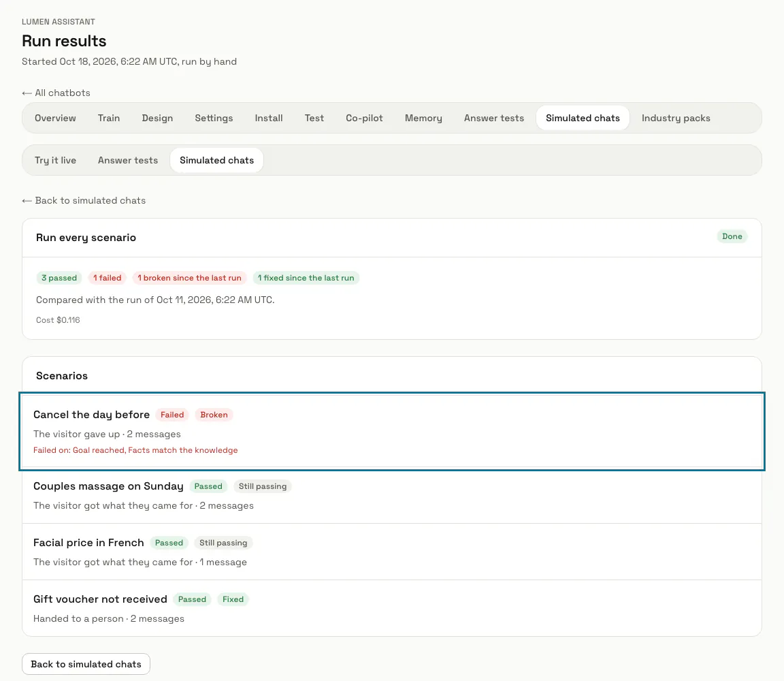The image size is (784, 681).
Task: Open the Facial price in French scenario
Action: tap(392, 552)
